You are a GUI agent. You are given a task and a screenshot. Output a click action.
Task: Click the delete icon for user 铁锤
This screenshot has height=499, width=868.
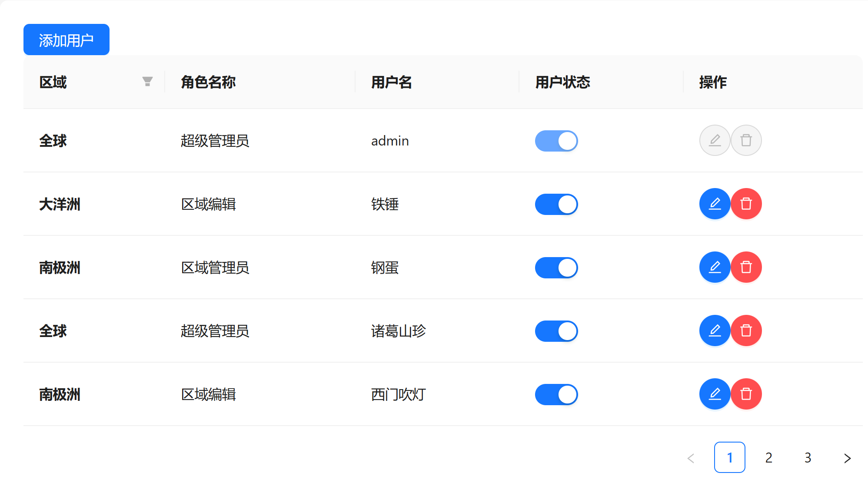pos(746,204)
